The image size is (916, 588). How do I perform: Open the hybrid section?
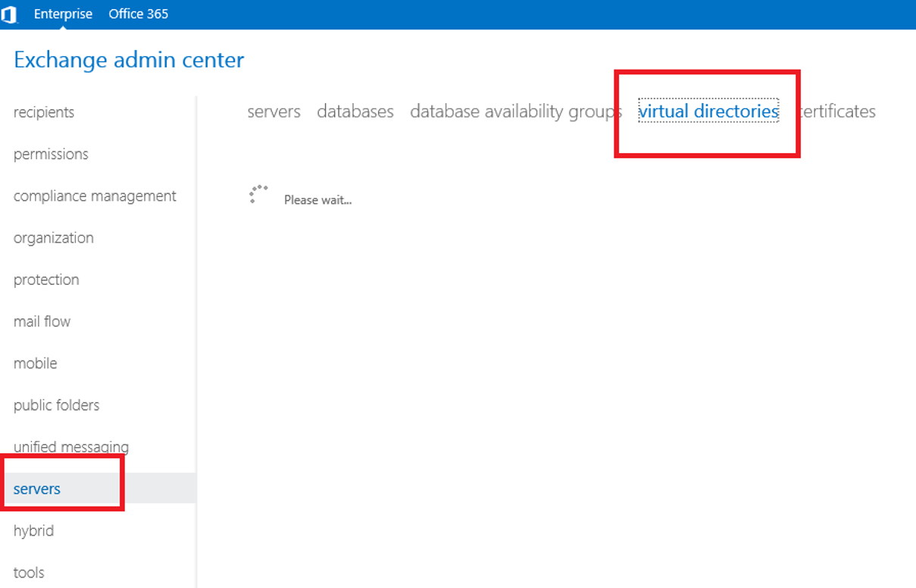coord(33,530)
